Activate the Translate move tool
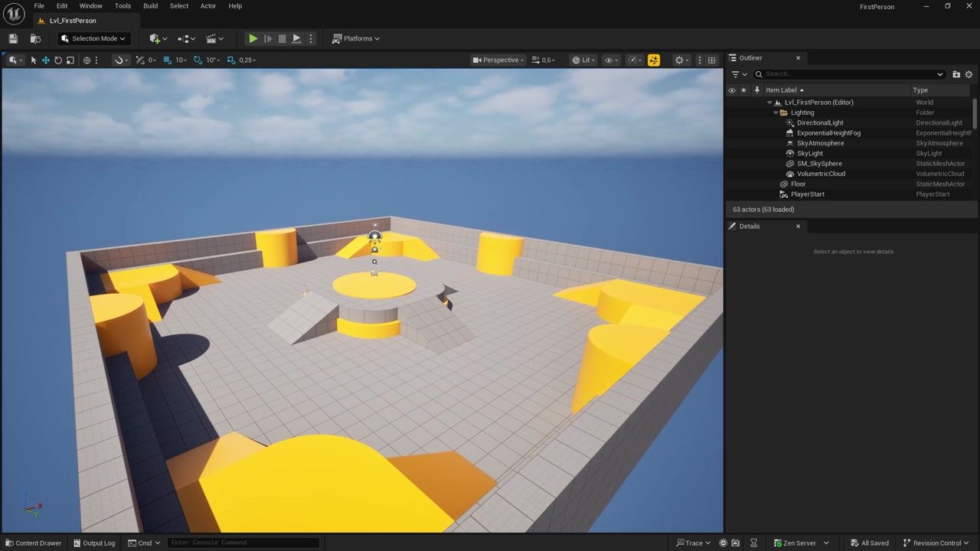 point(46,60)
